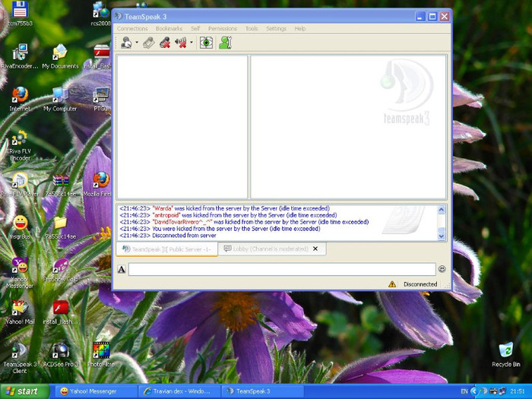This screenshot has height=399, width=532.
Task: Open the smiley emoticon picker
Action: 442,269
